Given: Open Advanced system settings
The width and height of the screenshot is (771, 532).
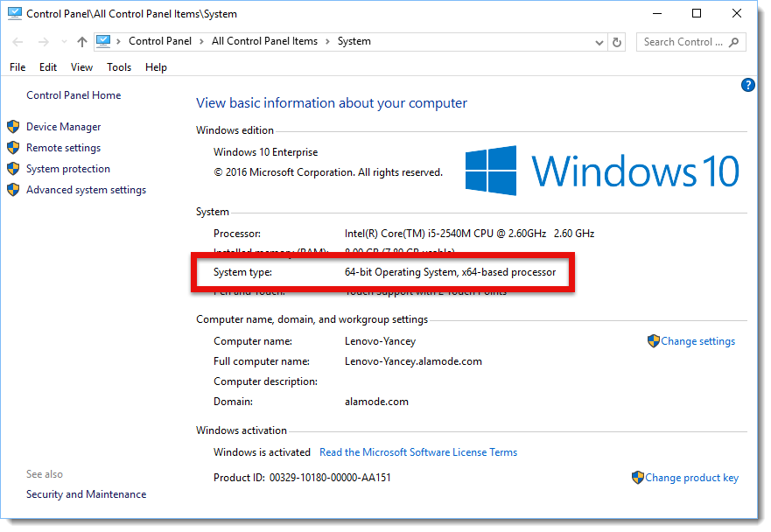Looking at the screenshot, I should (86, 190).
